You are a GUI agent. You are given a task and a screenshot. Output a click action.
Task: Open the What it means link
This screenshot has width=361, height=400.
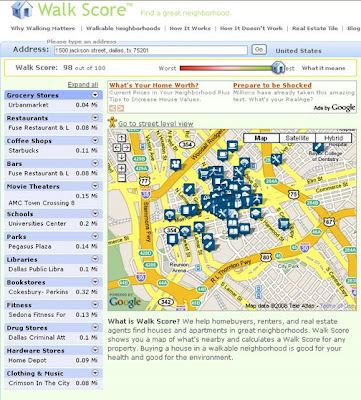323,68
